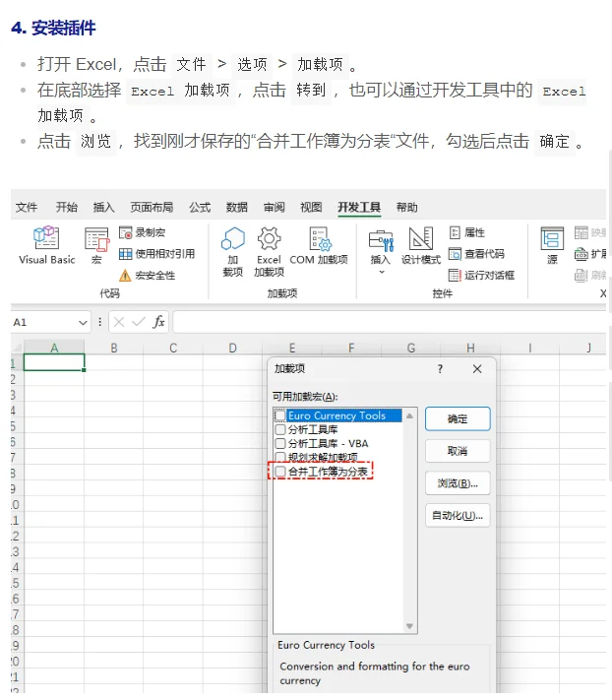This screenshot has width=612, height=700.
Task: Open the 源 XML source pane
Action: (552, 245)
